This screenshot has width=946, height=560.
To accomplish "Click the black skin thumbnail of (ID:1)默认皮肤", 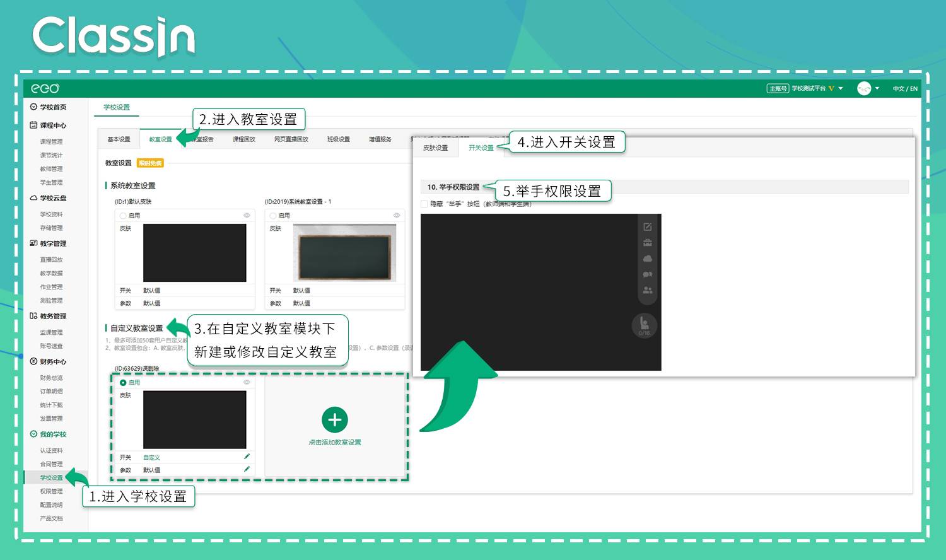I will 194,253.
